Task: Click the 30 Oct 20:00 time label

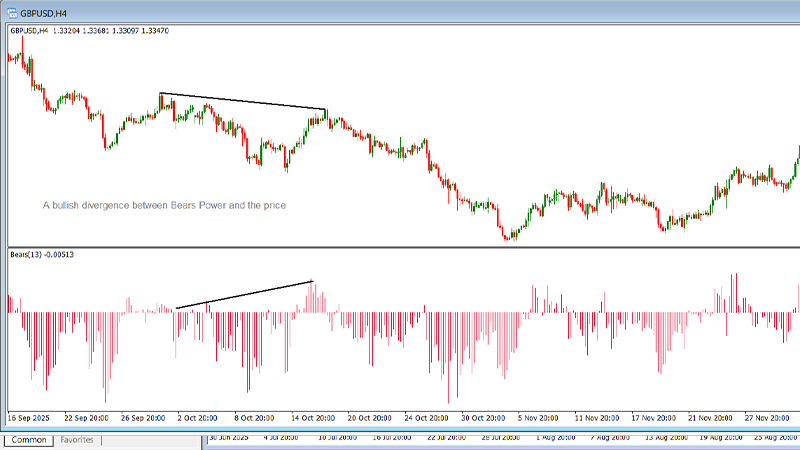Action: pyautogui.click(x=483, y=418)
